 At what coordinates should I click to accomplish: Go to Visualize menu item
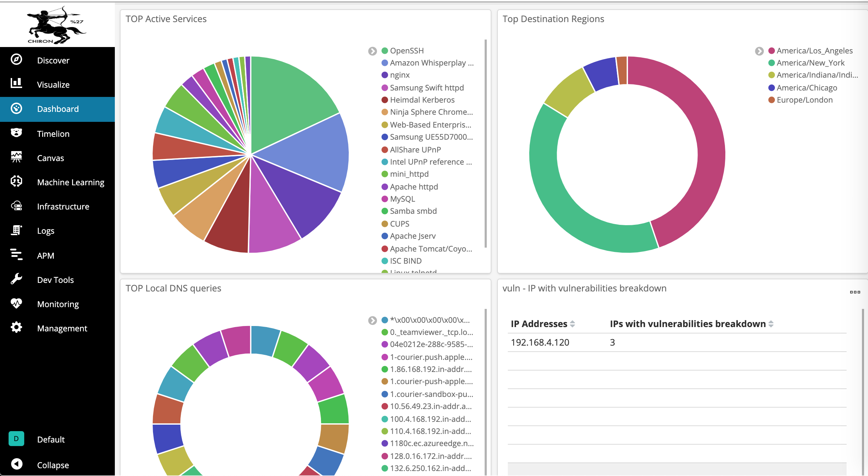point(53,84)
